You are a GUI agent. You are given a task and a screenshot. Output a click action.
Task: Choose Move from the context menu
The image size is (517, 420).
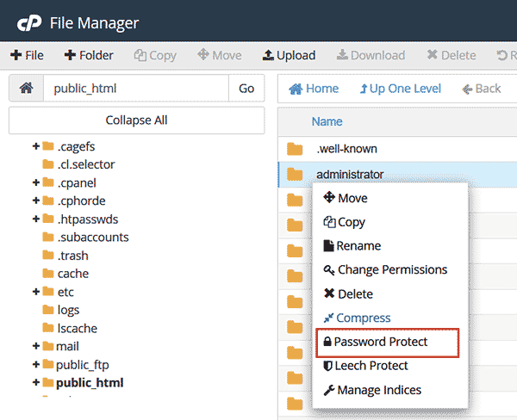click(345, 198)
